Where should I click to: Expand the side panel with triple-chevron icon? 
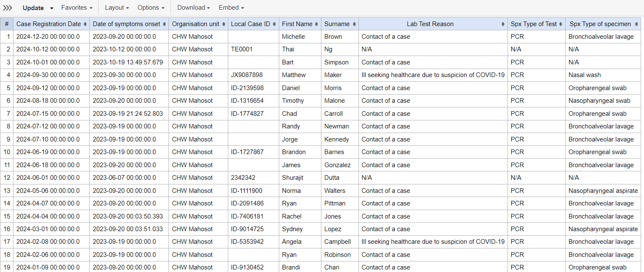pyautogui.click(x=8, y=8)
